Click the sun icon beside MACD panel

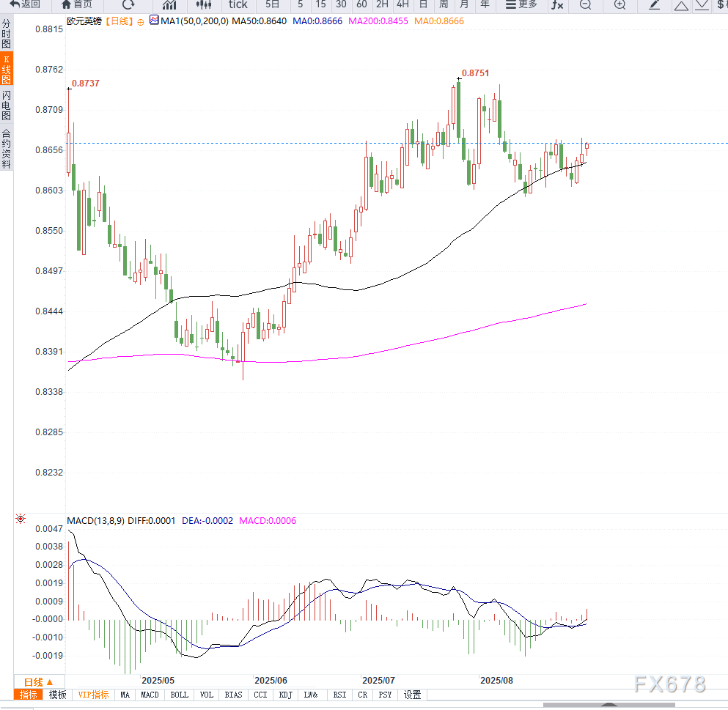[21, 519]
